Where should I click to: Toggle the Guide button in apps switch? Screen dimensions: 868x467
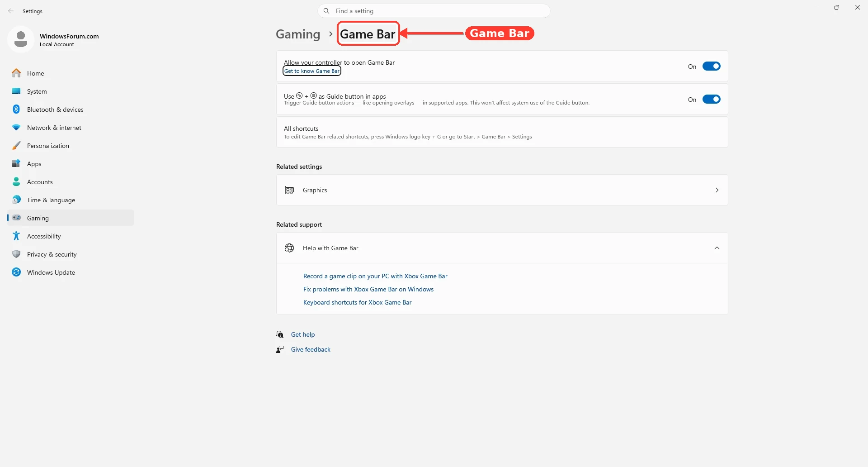click(x=711, y=99)
